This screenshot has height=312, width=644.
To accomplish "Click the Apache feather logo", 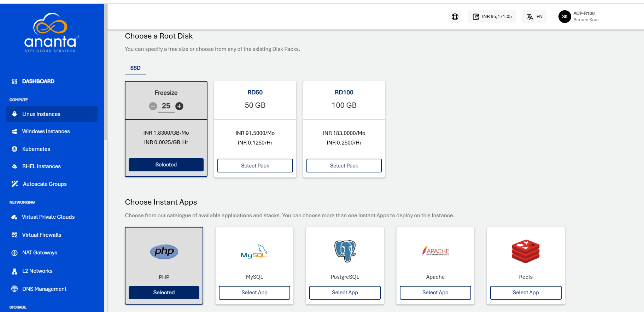I will [x=435, y=251].
